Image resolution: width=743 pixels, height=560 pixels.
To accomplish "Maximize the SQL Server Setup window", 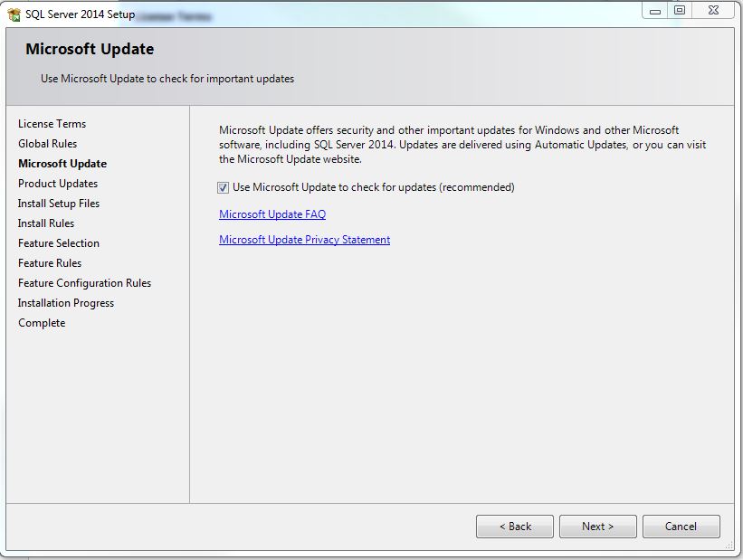I will 680,11.
